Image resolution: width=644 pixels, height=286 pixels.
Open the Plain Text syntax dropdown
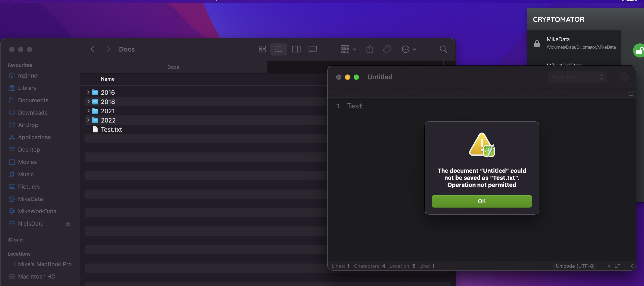(x=577, y=77)
